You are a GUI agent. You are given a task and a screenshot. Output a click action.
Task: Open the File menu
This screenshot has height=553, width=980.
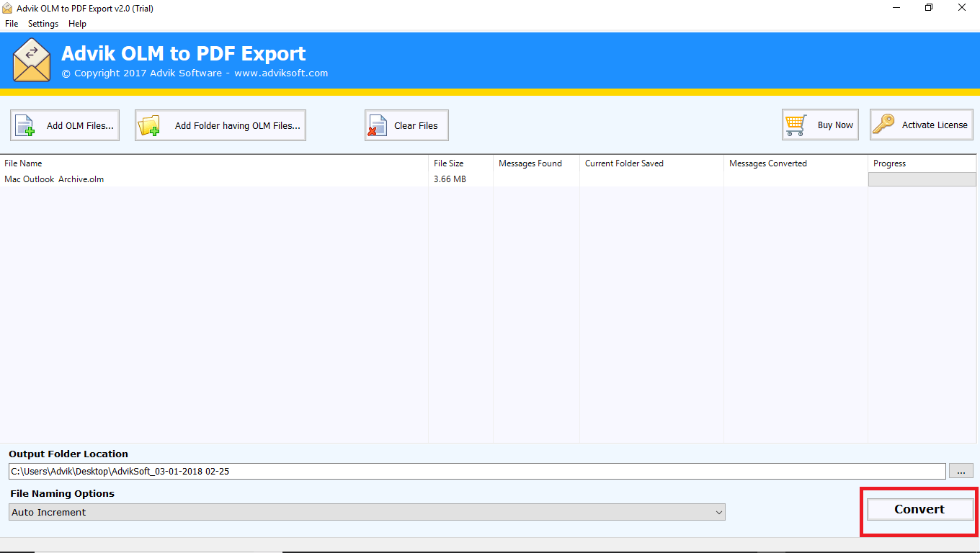[12, 24]
